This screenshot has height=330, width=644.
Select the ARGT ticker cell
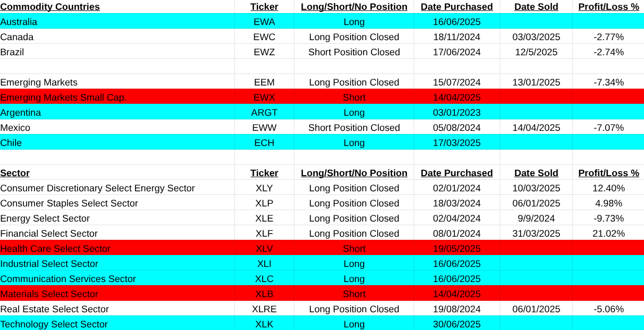264,113
